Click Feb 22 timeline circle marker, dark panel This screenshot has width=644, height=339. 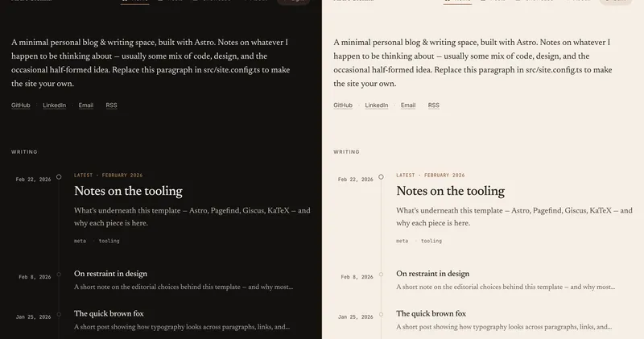[x=59, y=176]
